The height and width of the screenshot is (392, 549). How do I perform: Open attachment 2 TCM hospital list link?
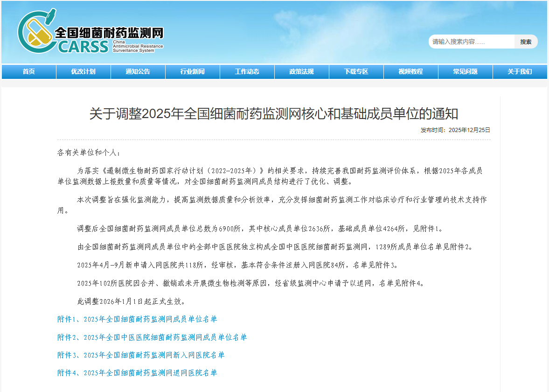[x=152, y=337]
